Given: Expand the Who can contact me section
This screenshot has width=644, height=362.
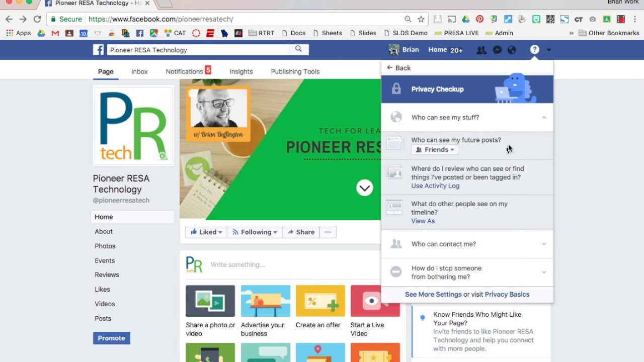Looking at the screenshot, I should point(544,244).
